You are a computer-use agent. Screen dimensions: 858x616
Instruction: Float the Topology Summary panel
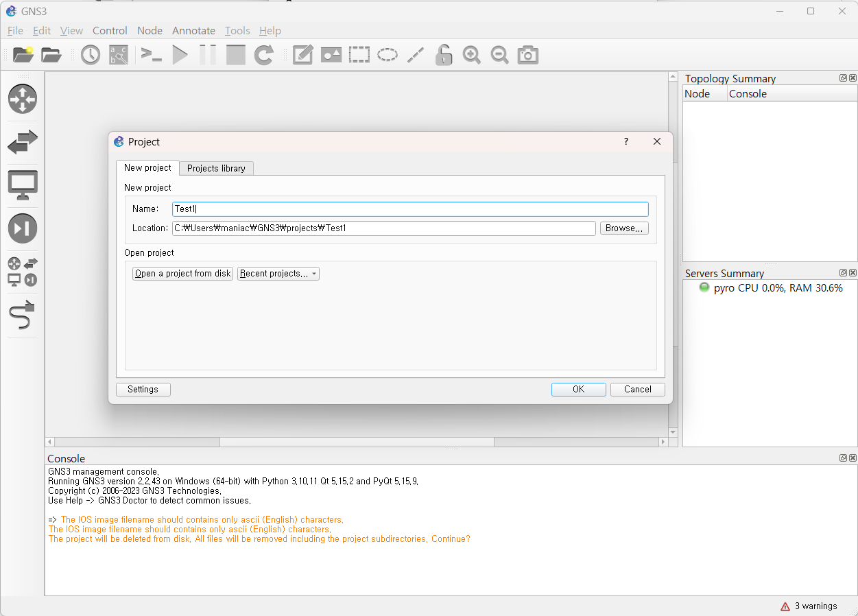(x=844, y=78)
